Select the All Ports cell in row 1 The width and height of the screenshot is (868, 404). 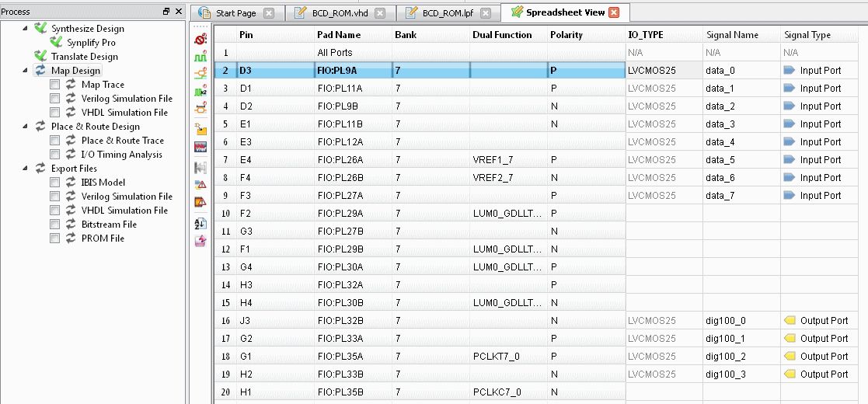[353, 53]
